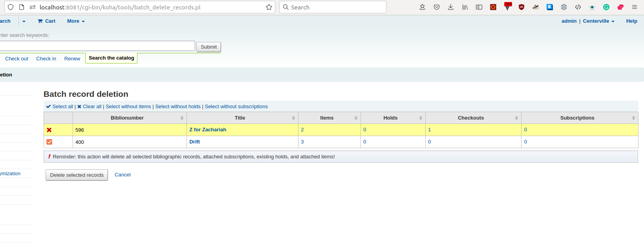Viewport: 644px width, 245px height.
Task: Click Select all records
Action: [x=60, y=107]
